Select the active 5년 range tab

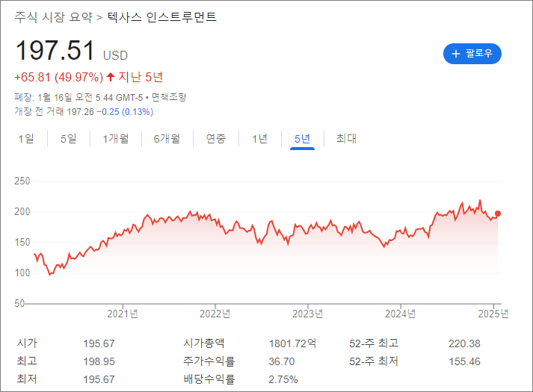(x=302, y=138)
